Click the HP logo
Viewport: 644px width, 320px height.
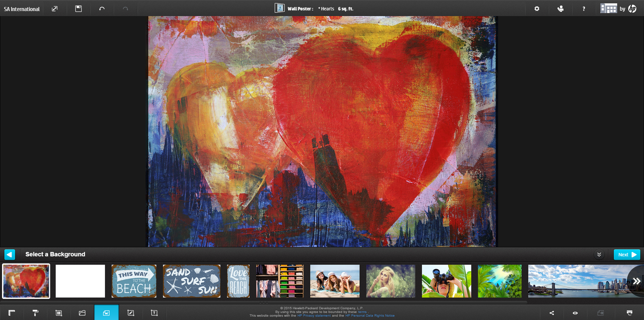[632, 9]
